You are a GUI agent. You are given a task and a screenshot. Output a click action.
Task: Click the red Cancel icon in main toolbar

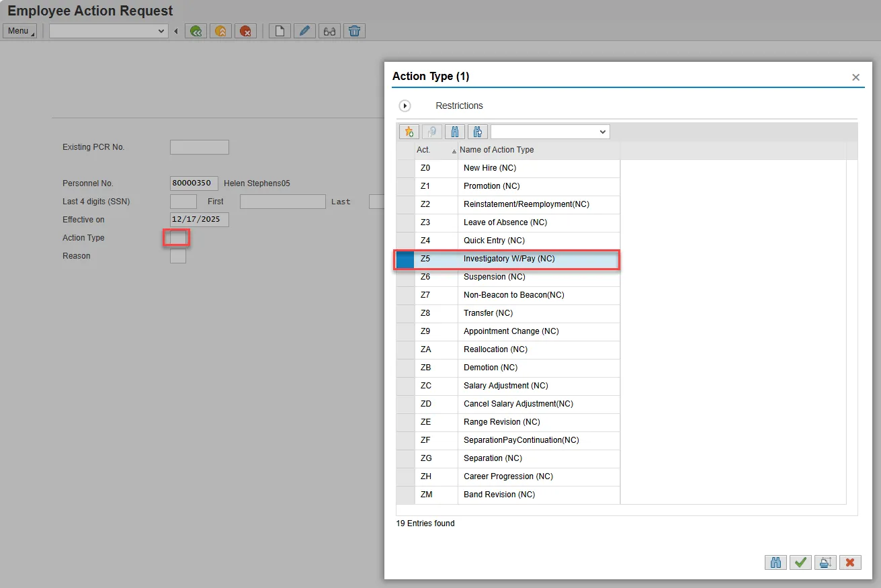pyautogui.click(x=245, y=31)
